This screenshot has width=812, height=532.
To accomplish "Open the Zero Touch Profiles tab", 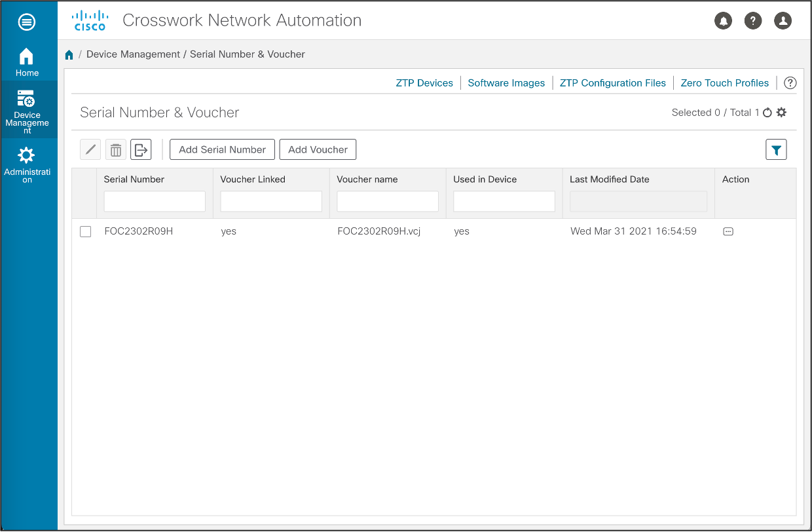I will pos(725,83).
